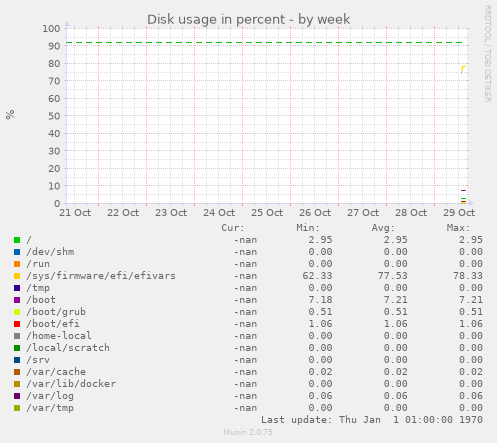Click the green swatch for /
The height and width of the screenshot is (443, 497).
point(17,240)
